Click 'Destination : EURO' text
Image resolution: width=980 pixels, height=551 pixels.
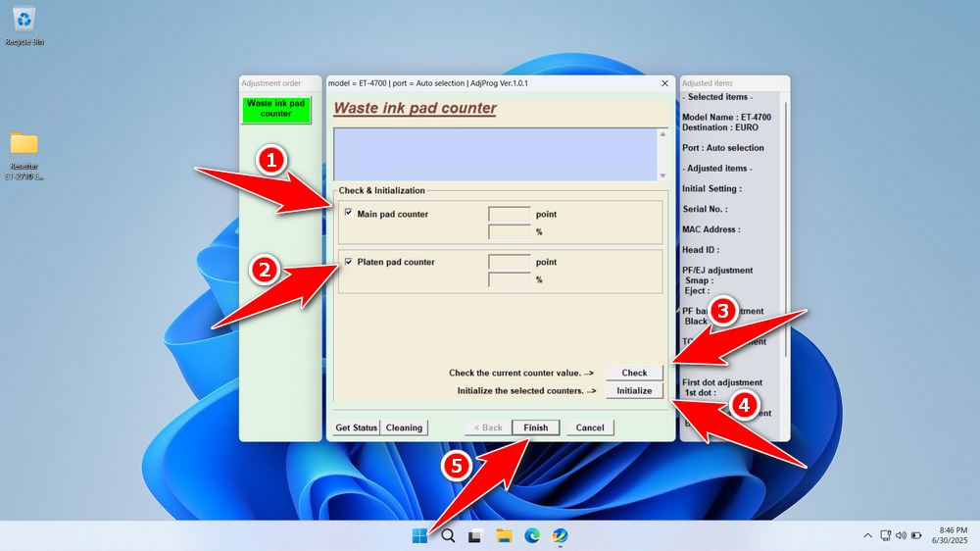coord(720,127)
